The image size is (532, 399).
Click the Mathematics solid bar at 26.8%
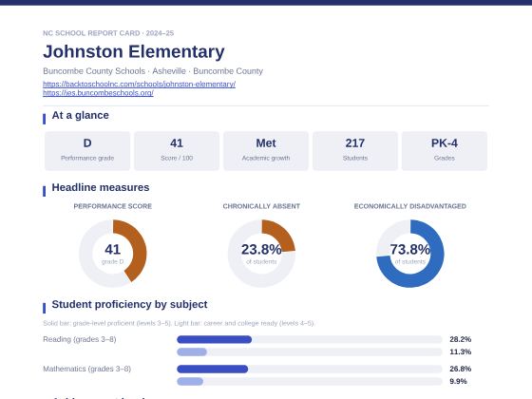tap(213, 369)
